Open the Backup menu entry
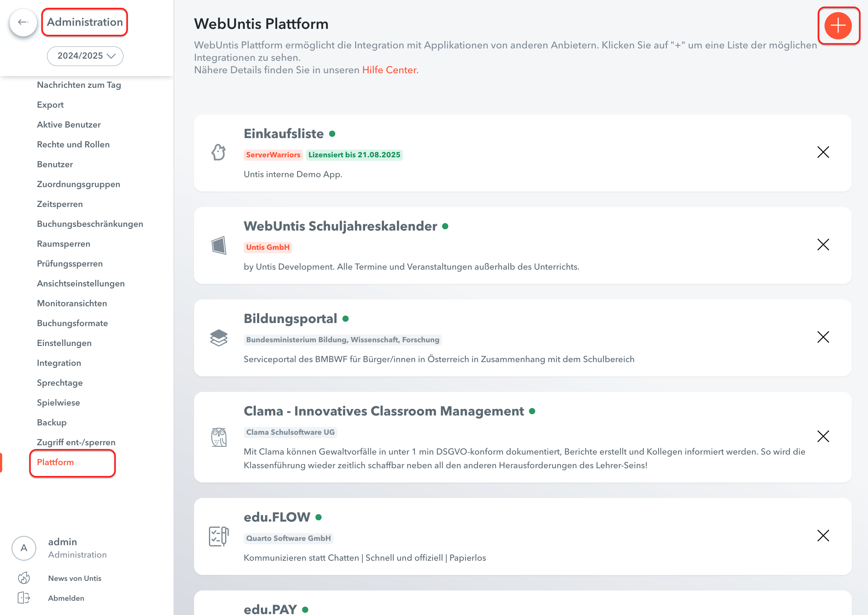 52,422
